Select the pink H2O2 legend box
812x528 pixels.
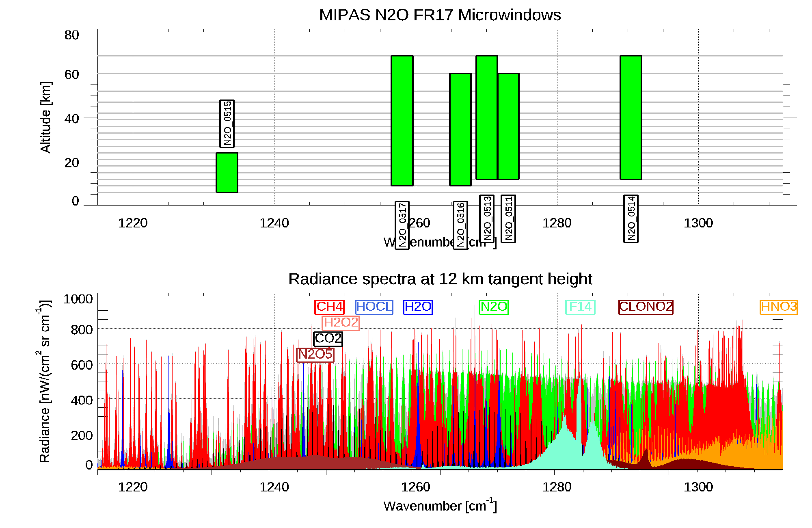click(341, 322)
